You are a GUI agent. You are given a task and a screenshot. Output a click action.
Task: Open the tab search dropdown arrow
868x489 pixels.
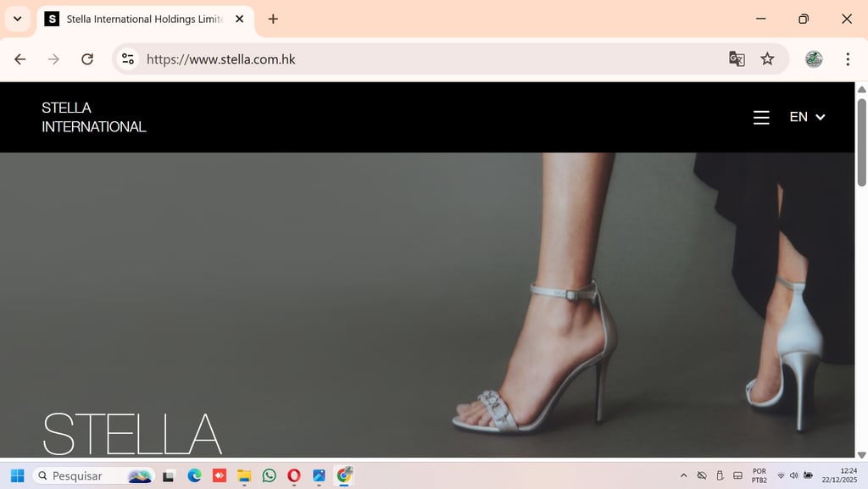(x=18, y=19)
